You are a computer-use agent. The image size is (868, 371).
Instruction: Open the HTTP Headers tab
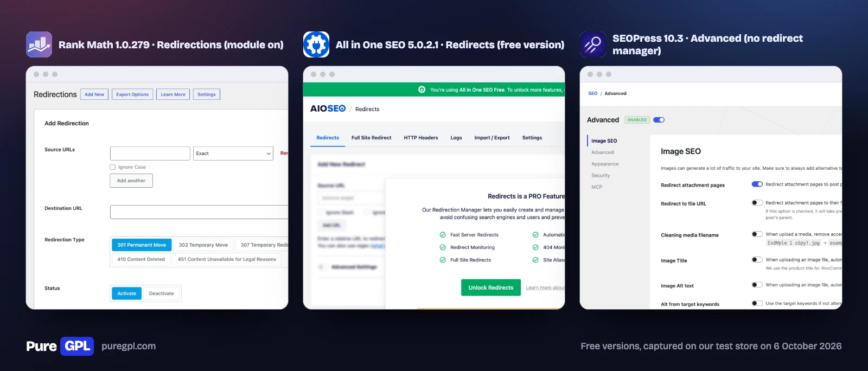click(421, 138)
